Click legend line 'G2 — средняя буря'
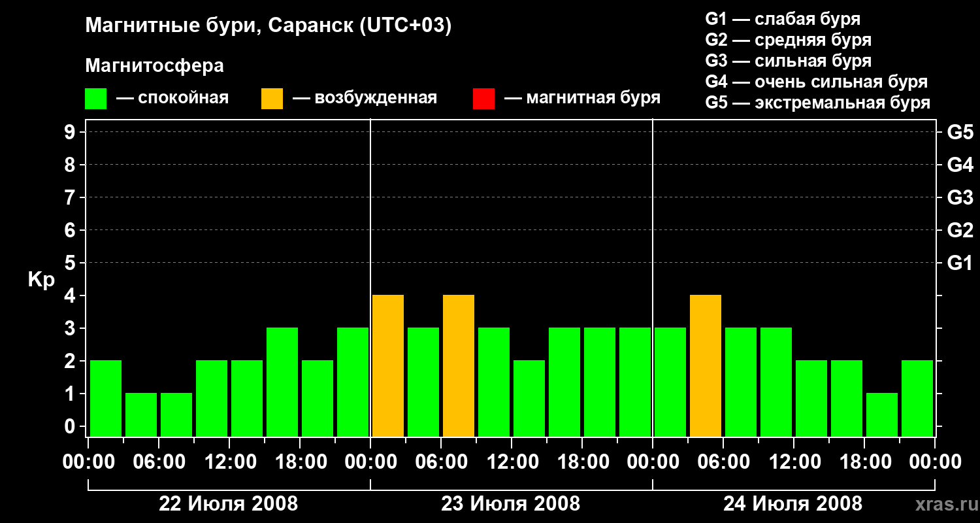The image size is (980, 523). [788, 40]
